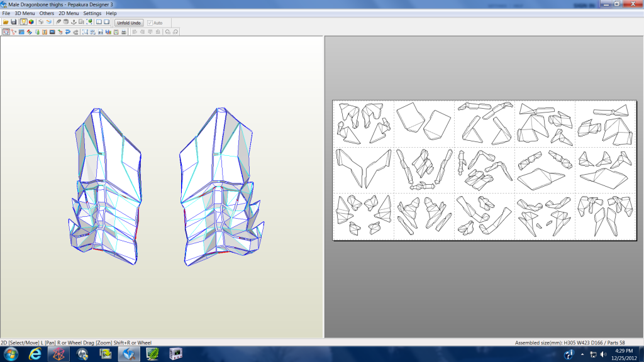The image size is (644, 362).
Task: Click the dark picture image tool icon
Action: point(52,31)
